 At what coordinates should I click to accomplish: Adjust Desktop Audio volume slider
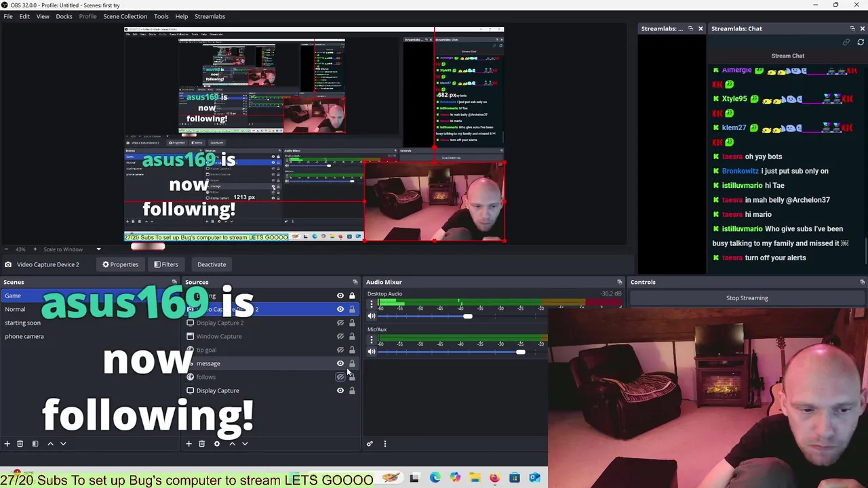[467, 317]
